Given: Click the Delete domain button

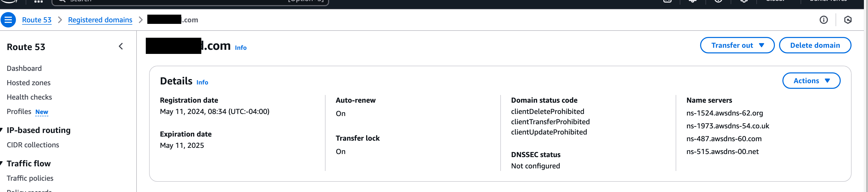Looking at the screenshot, I should [x=815, y=45].
